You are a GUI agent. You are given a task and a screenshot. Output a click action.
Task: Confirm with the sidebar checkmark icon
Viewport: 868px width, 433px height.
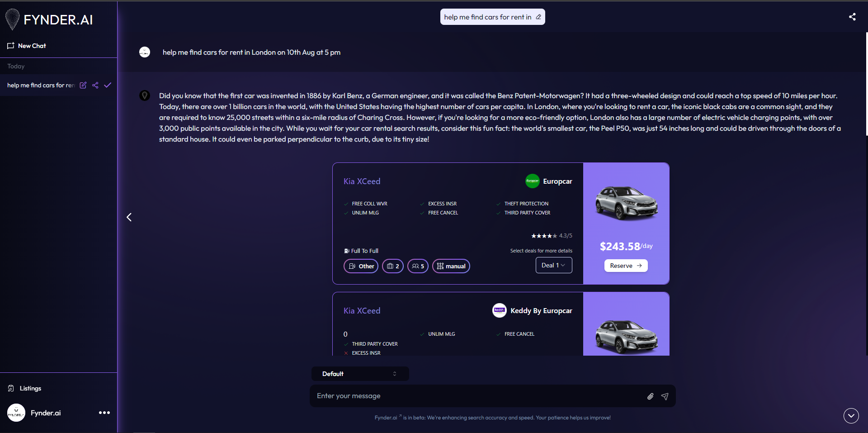108,85
